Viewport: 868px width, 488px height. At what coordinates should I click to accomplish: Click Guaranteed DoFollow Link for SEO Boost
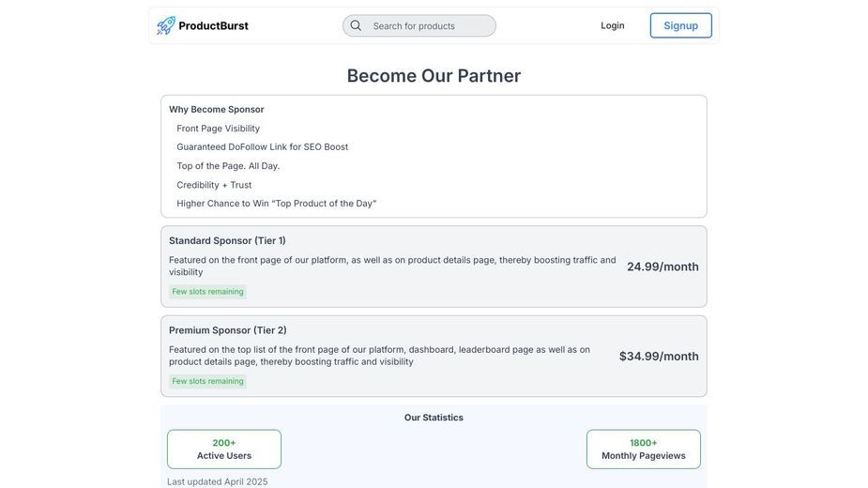(263, 146)
